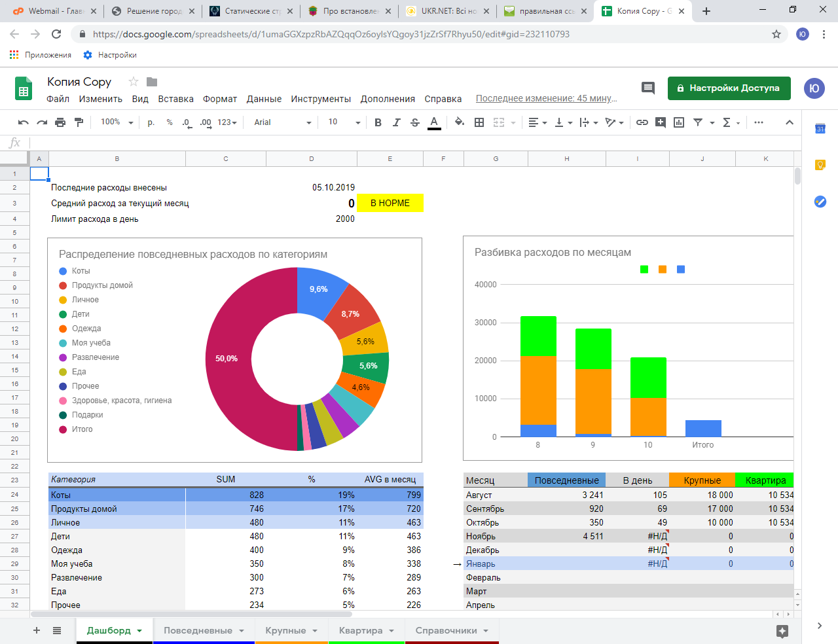Screen dimensions: 838x644
Task: Click the print icon in toolbar
Action: [60, 122]
